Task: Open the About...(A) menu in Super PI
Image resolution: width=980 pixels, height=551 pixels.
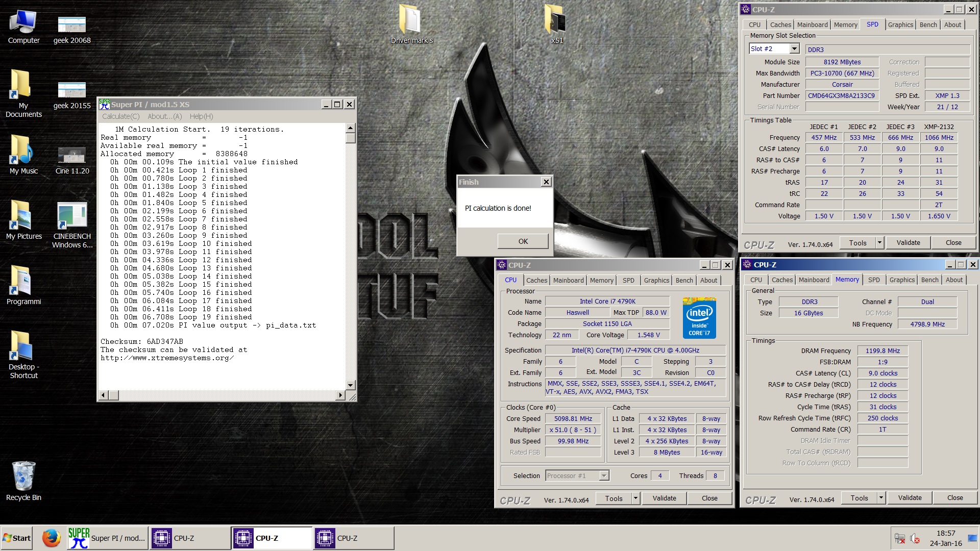Action: click(164, 116)
